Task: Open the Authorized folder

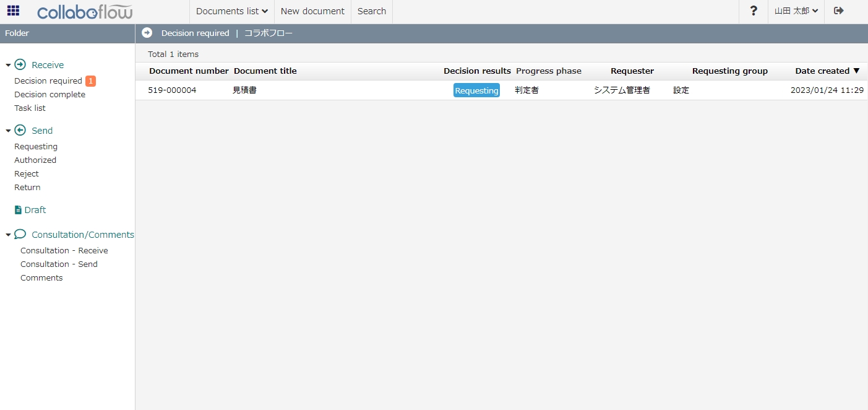Action: point(35,160)
